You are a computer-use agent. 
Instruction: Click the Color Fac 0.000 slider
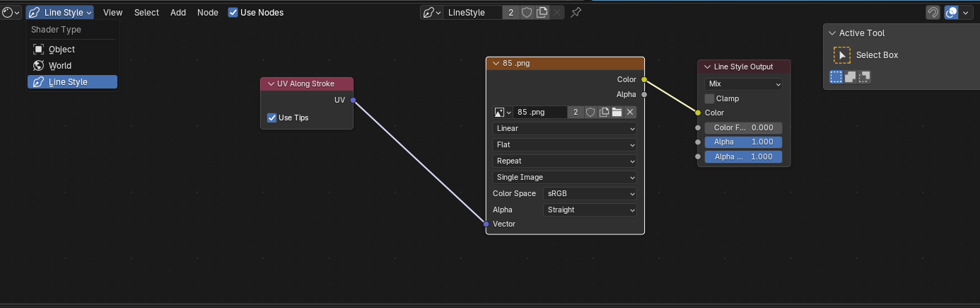pyautogui.click(x=744, y=128)
